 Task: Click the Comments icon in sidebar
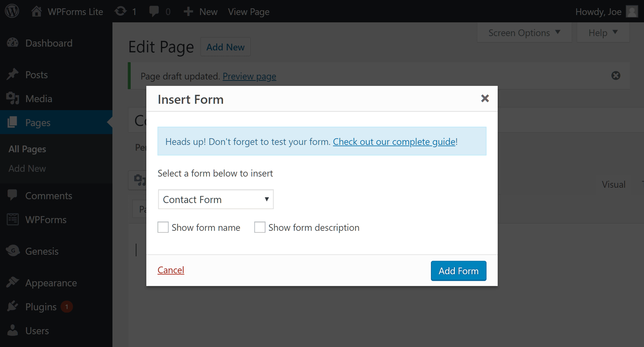pos(13,195)
